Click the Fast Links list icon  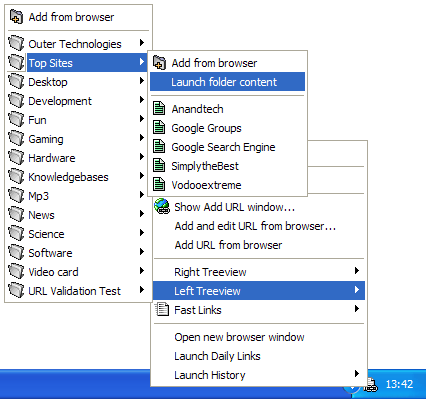click(162, 309)
